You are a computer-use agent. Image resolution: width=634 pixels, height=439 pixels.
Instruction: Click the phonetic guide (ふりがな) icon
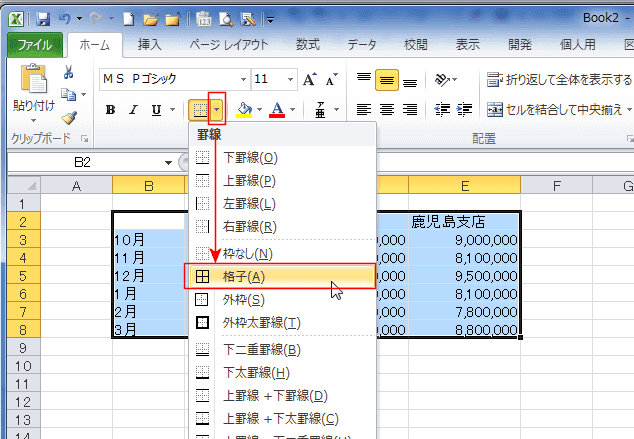coord(320,110)
